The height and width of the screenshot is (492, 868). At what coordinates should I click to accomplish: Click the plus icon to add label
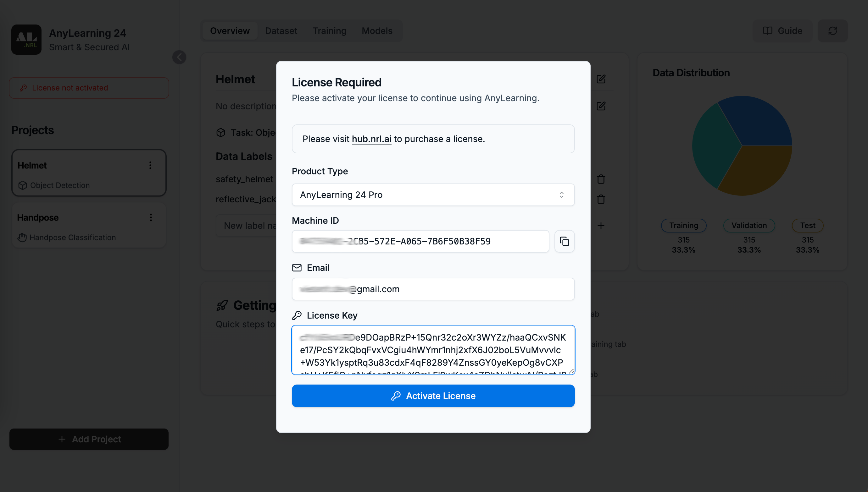601,226
